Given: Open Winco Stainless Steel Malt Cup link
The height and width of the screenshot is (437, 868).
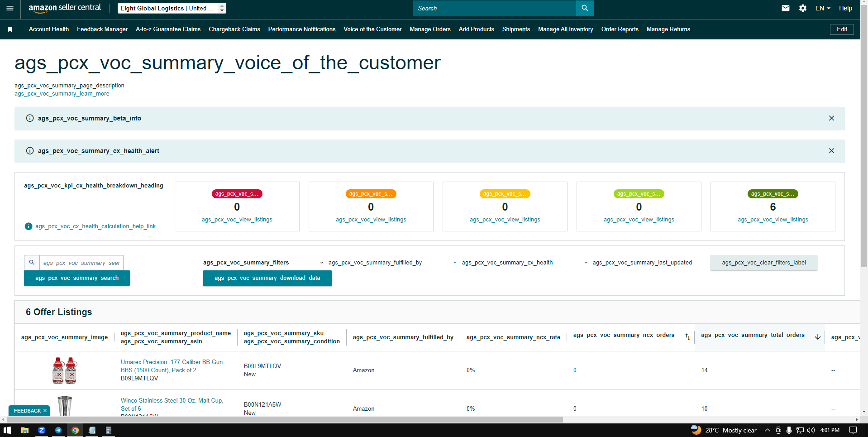Looking at the screenshot, I should point(172,404).
